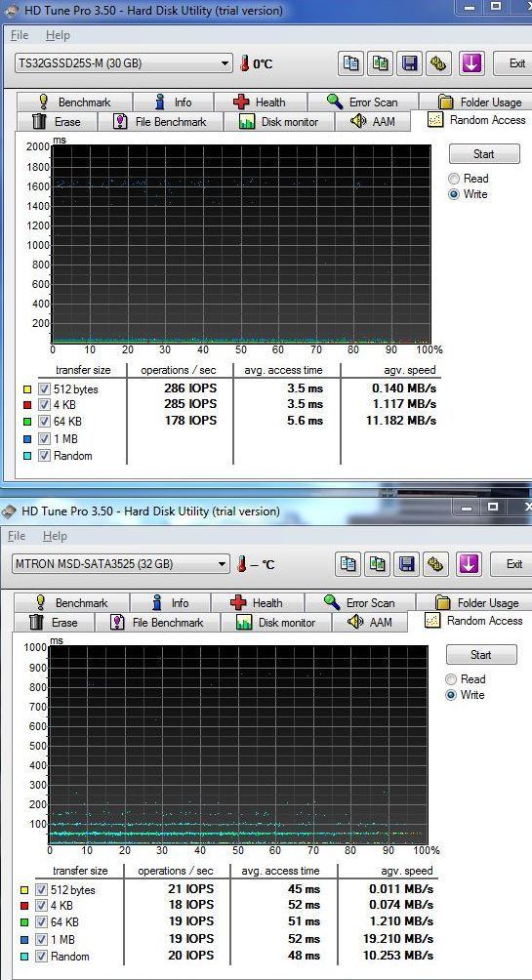532x980 pixels.
Task: Open drive dropdown showing TS32GSSD25S-M (30 GB)
Action: (124, 63)
